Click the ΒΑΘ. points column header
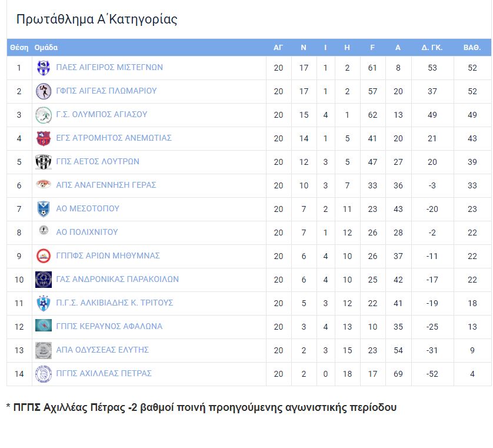This screenshot has height=448, width=493. click(x=472, y=48)
